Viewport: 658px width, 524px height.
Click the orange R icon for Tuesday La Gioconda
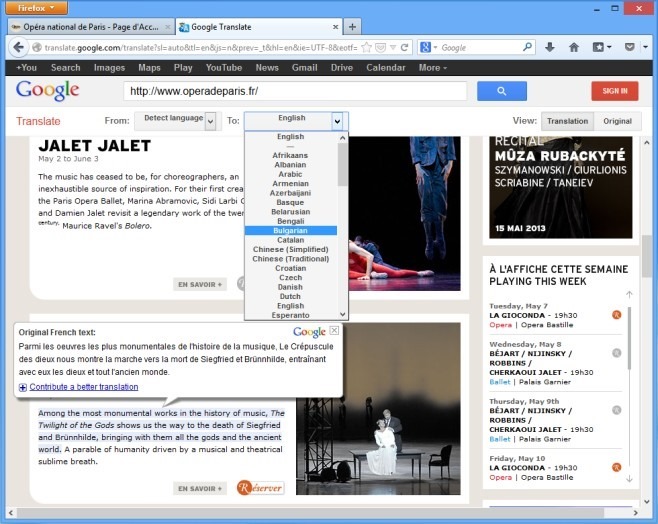(616, 315)
